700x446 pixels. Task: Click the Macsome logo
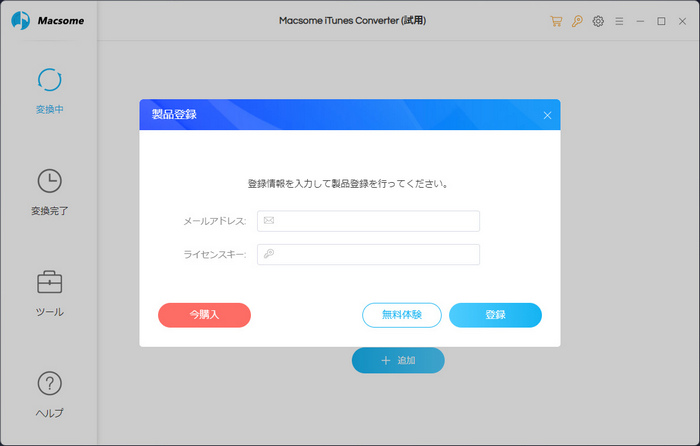click(x=47, y=21)
